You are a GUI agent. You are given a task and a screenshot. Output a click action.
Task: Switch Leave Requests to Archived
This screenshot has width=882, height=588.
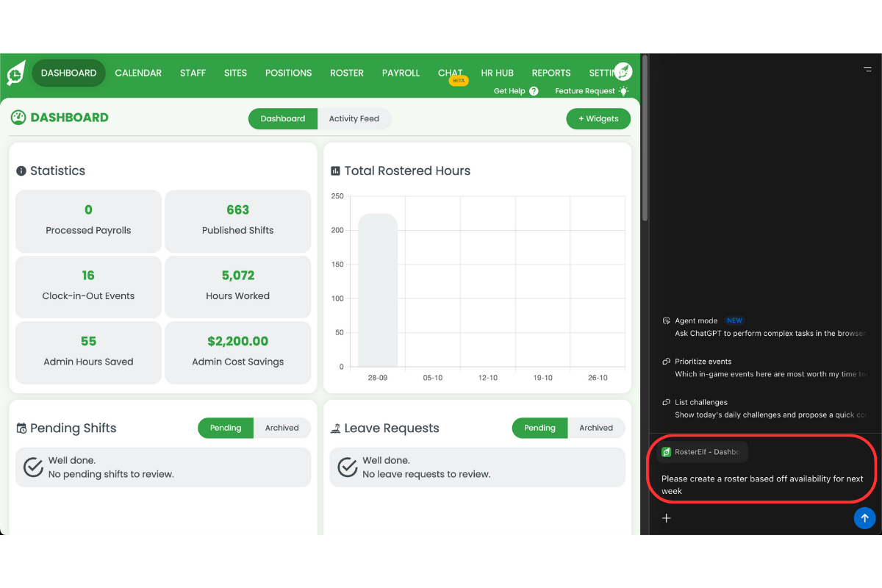[597, 427]
